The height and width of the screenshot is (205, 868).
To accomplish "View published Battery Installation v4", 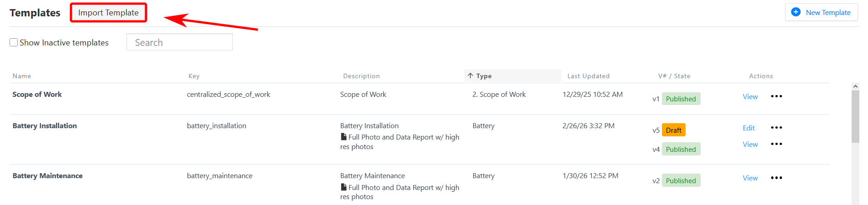I will coord(750,144).
